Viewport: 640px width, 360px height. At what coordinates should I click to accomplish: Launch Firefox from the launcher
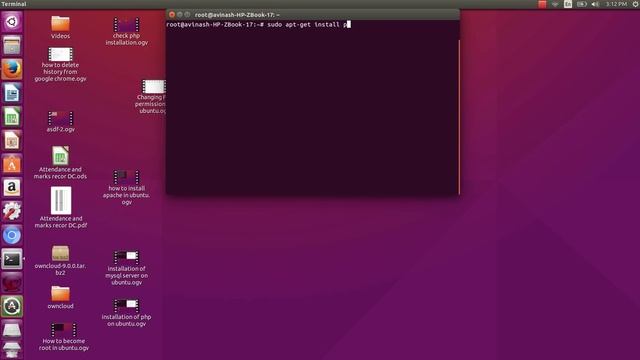[x=12, y=69]
